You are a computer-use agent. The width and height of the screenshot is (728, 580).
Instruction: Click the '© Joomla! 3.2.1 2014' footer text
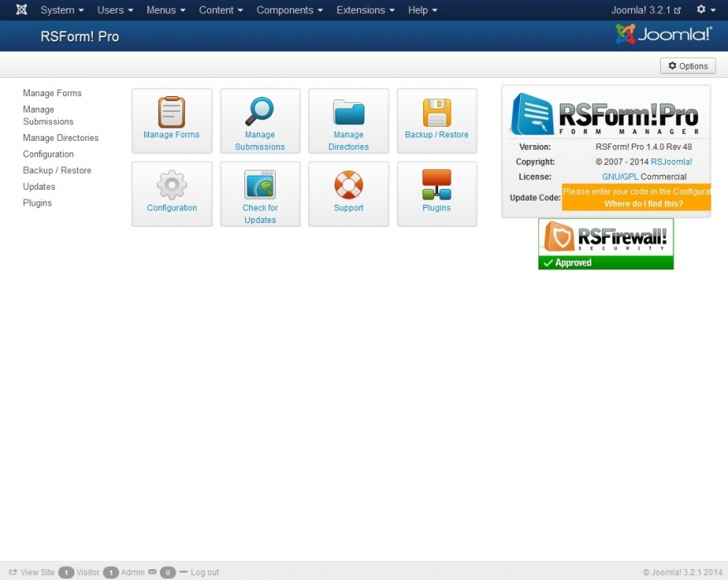click(682, 572)
